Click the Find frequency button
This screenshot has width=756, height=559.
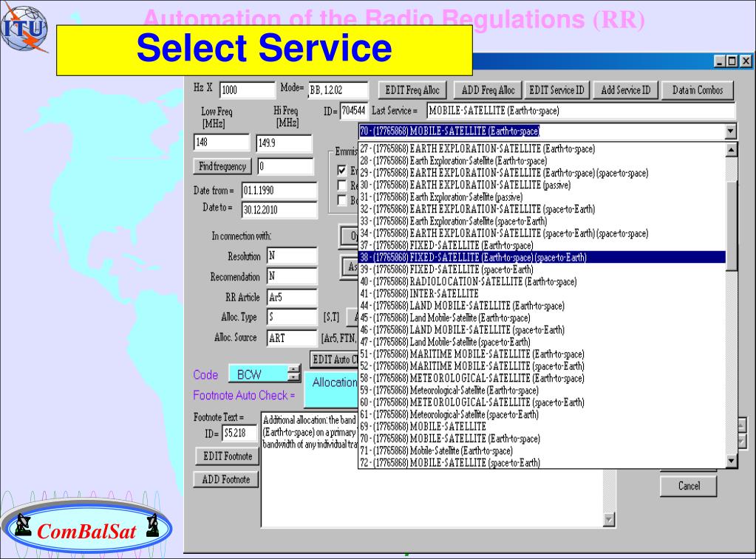point(222,166)
